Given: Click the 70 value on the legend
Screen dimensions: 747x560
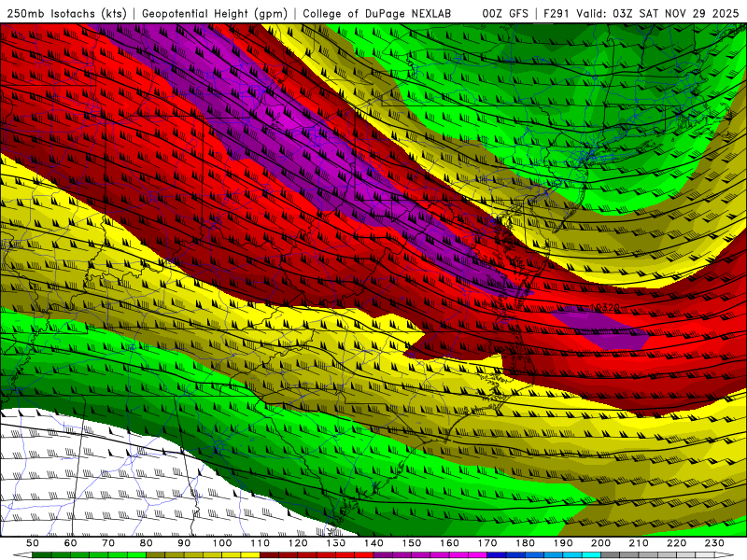Looking at the screenshot, I should pos(108,543).
